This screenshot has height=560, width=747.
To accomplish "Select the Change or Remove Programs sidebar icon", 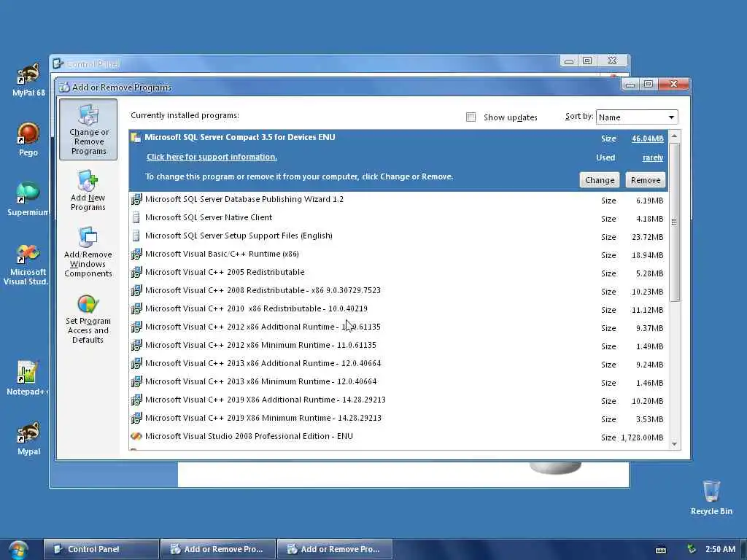I will click(88, 130).
